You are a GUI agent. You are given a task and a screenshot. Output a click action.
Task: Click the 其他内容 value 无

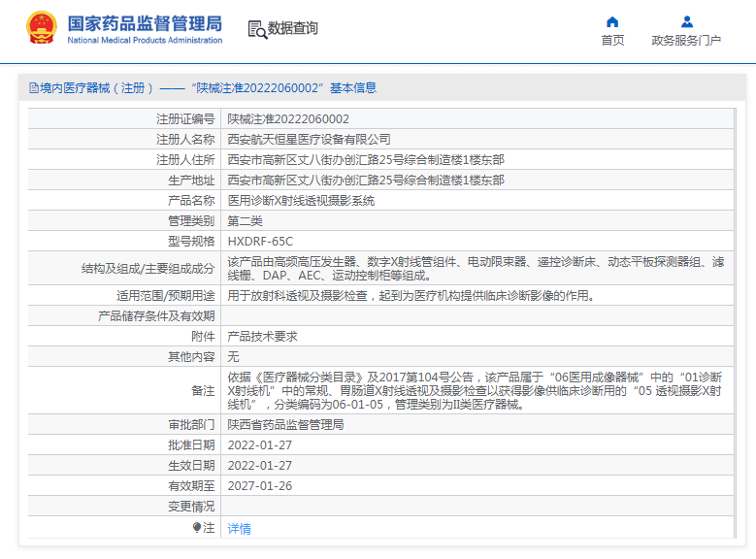(233, 356)
